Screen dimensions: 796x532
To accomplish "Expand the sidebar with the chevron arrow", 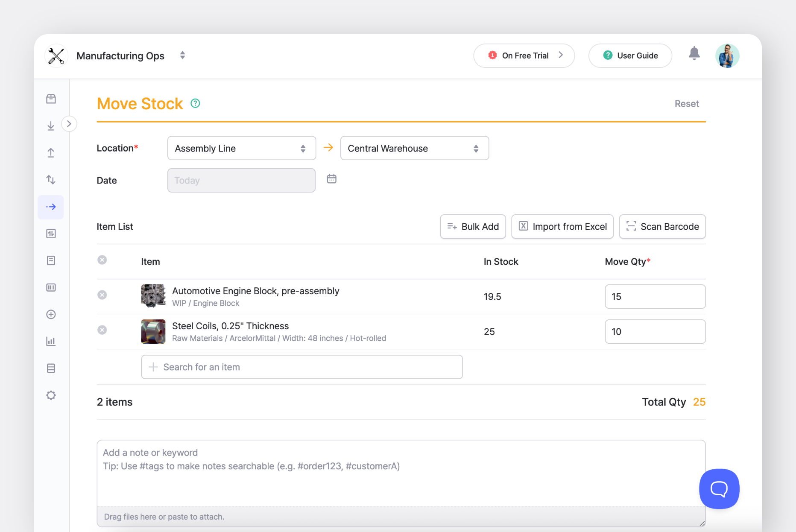I will tap(69, 123).
